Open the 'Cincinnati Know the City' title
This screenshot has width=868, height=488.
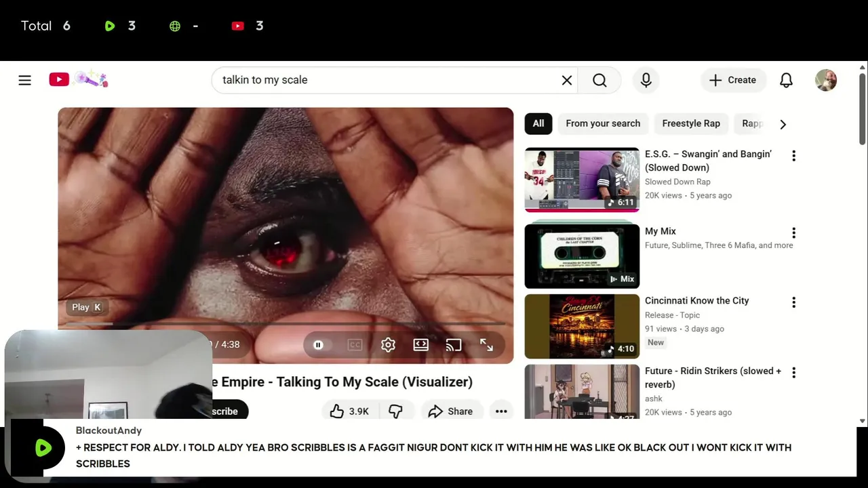click(x=697, y=300)
